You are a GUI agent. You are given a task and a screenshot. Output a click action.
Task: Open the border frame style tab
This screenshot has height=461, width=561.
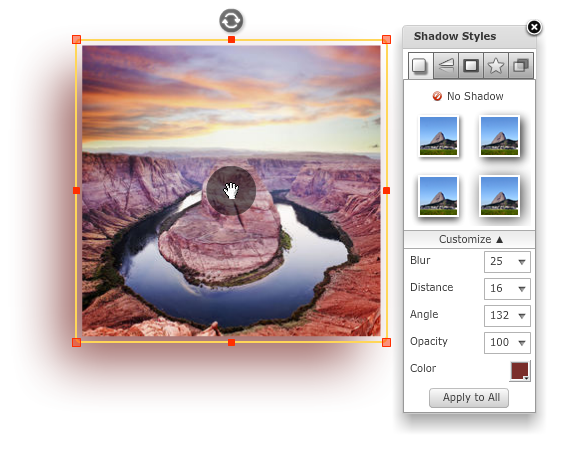click(471, 65)
